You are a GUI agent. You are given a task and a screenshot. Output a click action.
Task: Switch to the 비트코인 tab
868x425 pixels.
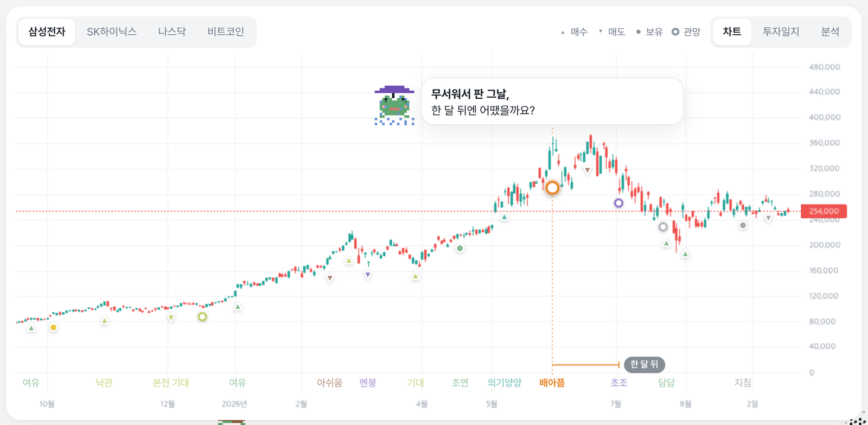226,32
